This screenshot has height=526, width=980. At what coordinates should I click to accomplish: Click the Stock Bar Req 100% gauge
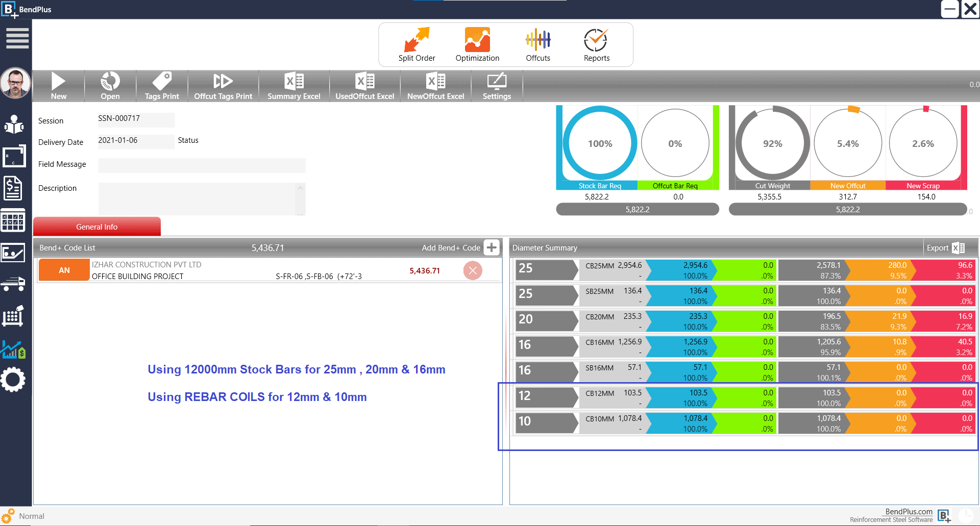tap(600, 144)
